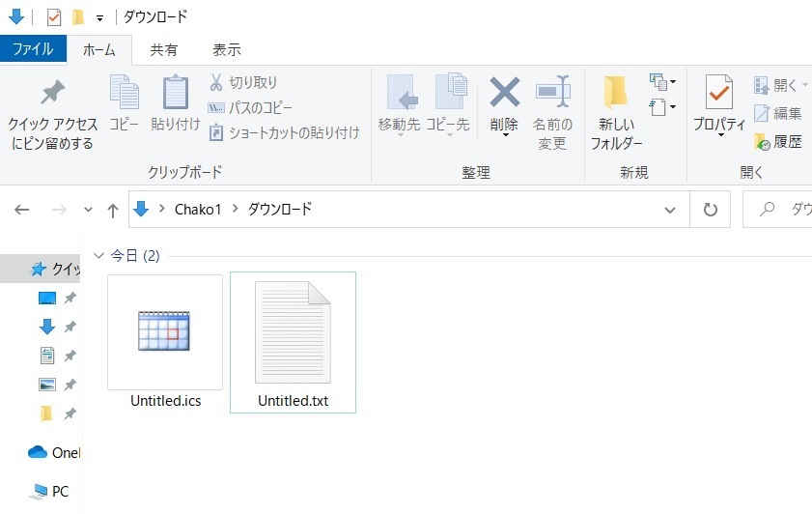Click the History (履歴) icon
Screen dimensions: 812x514
(x=761, y=142)
